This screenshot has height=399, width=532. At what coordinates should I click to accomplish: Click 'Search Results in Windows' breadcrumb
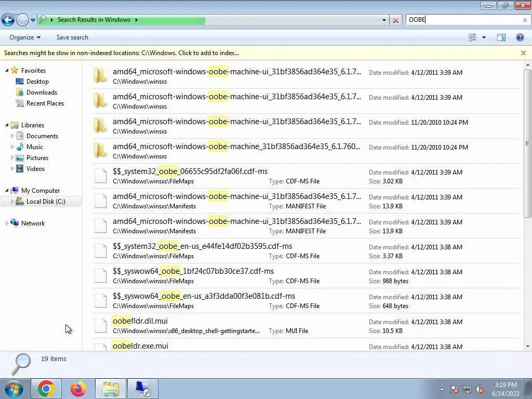pyautogui.click(x=94, y=20)
